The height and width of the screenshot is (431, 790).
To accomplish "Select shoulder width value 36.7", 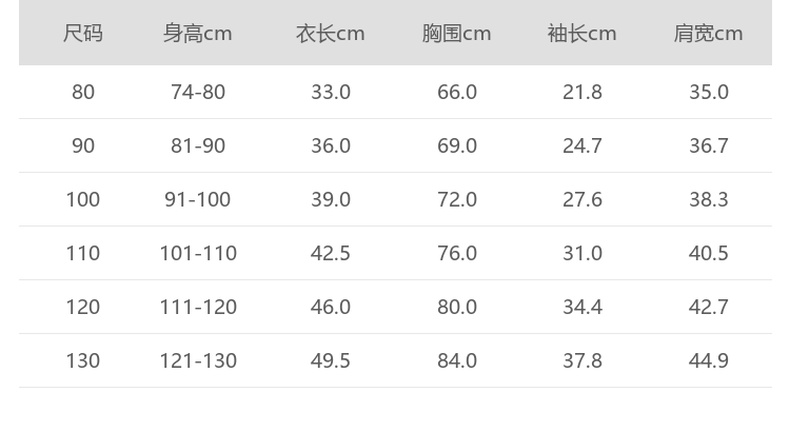I will [708, 146].
